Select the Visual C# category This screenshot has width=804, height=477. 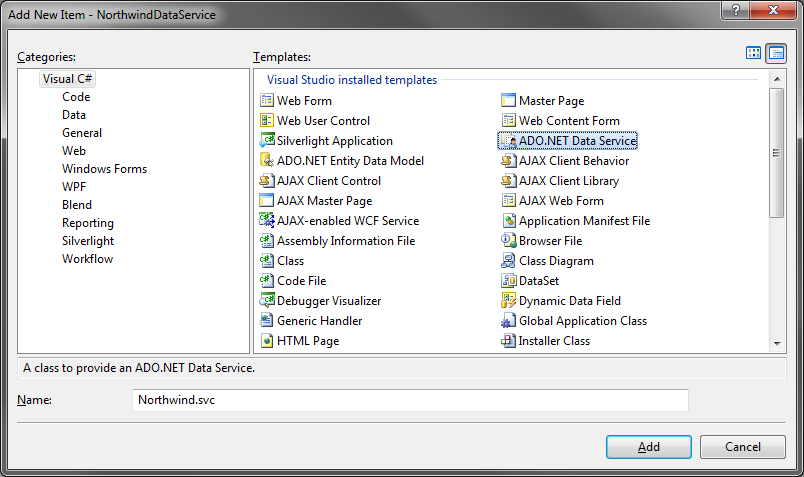[67, 79]
